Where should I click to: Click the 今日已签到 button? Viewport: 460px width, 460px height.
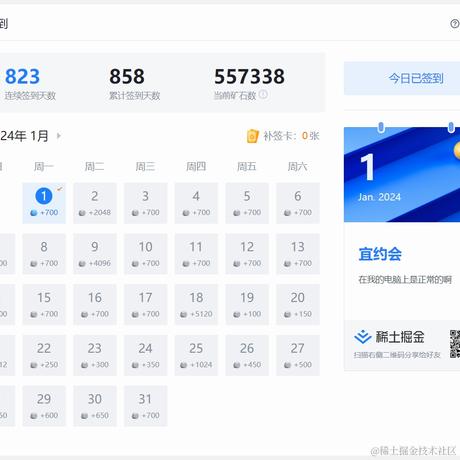coord(402,78)
